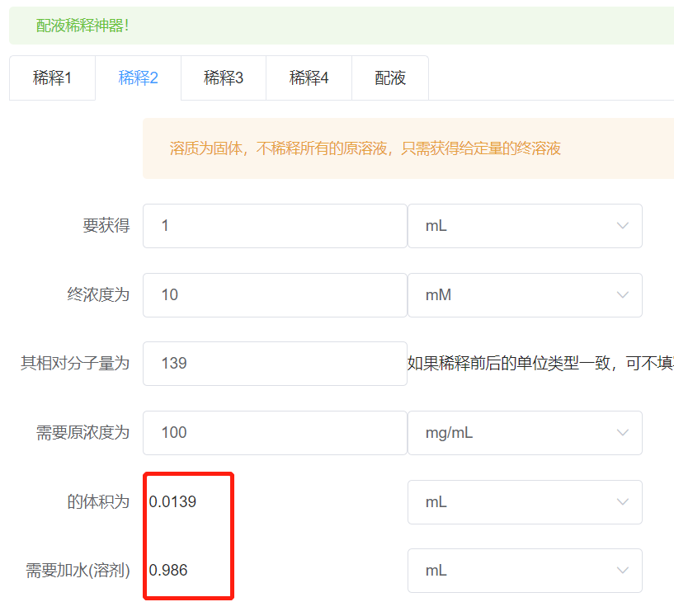The image size is (674, 616).
Task: Open the 配液 tab
Action: [390, 78]
